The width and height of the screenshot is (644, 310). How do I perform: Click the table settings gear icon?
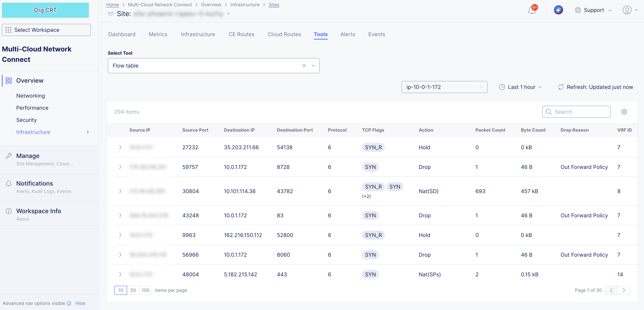(624, 112)
